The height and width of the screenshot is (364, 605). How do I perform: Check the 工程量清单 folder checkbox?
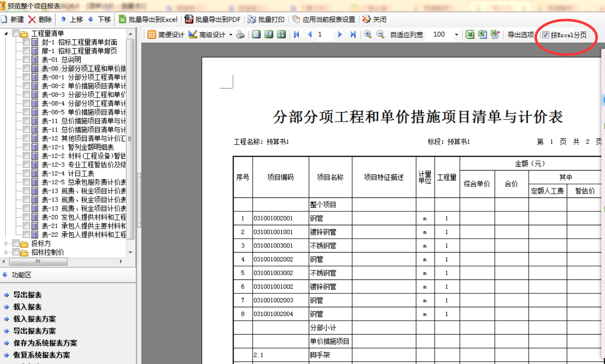coord(16,34)
